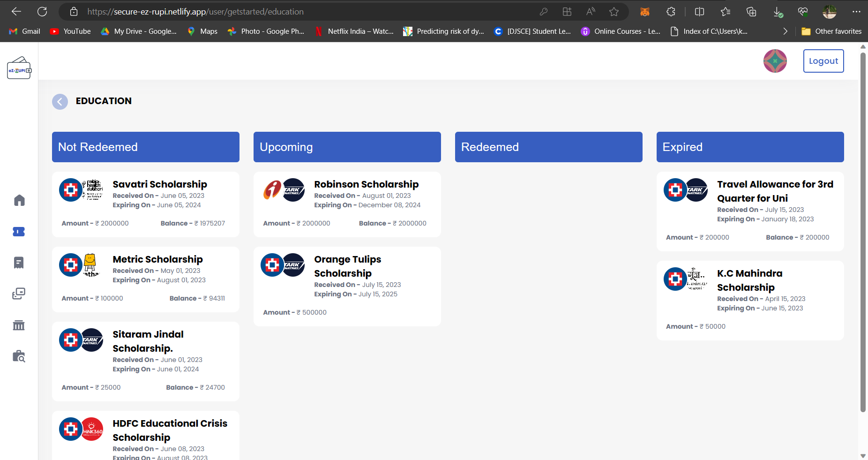Open the cards icon in the sidebar
The height and width of the screenshot is (460, 868).
[19, 294]
